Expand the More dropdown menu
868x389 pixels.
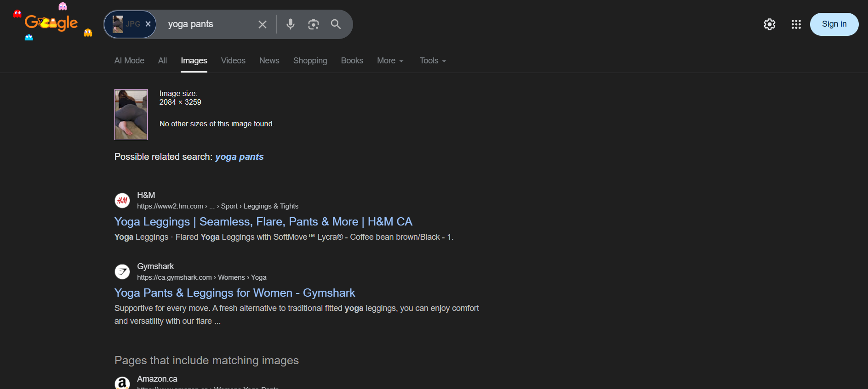click(390, 61)
